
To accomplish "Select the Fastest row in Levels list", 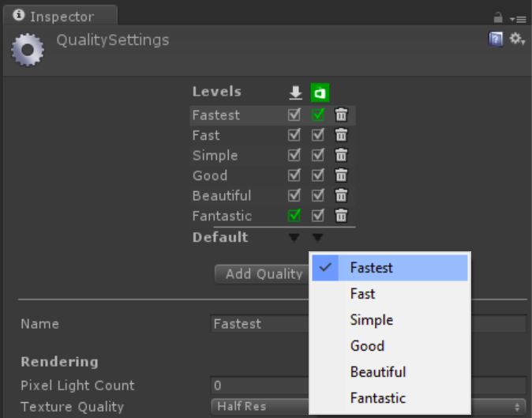I will (272, 115).
